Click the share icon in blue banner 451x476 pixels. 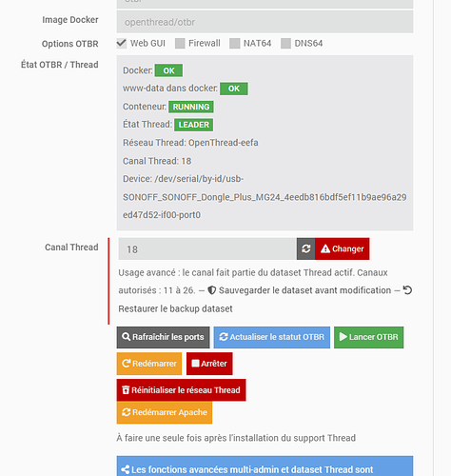tap(126, 469)
